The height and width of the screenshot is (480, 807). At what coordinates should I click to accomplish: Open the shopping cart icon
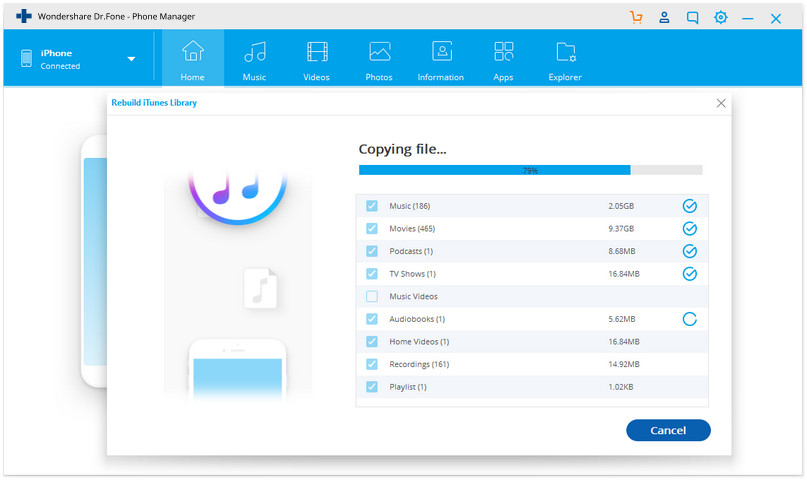point(636,17)
